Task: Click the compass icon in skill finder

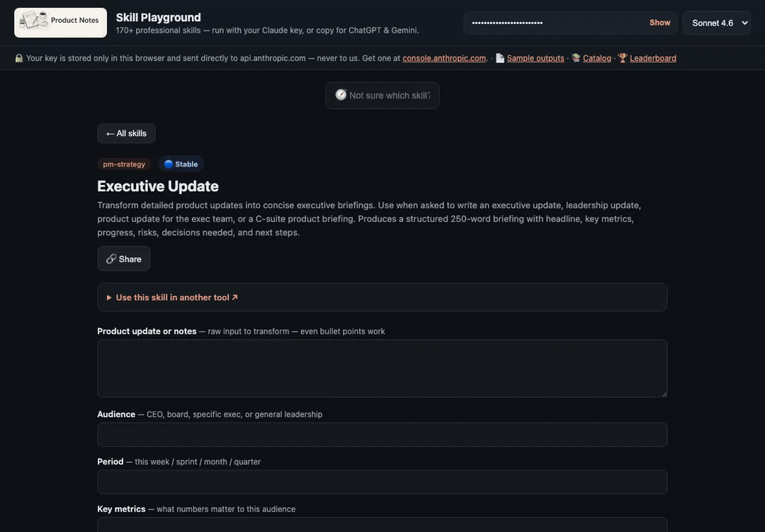Action: 341,95
